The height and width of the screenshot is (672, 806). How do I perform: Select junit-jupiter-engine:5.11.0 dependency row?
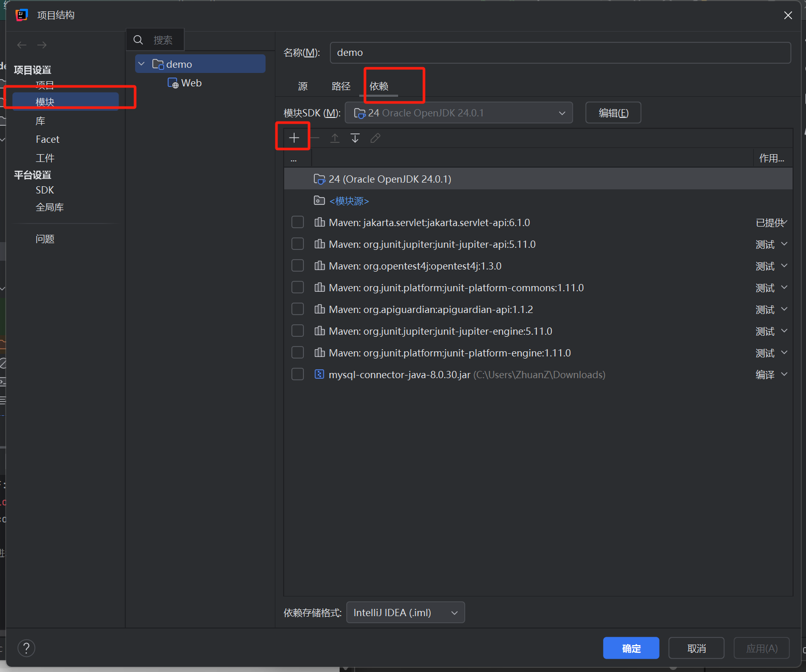pyautogui.click(x=538, y=331)
